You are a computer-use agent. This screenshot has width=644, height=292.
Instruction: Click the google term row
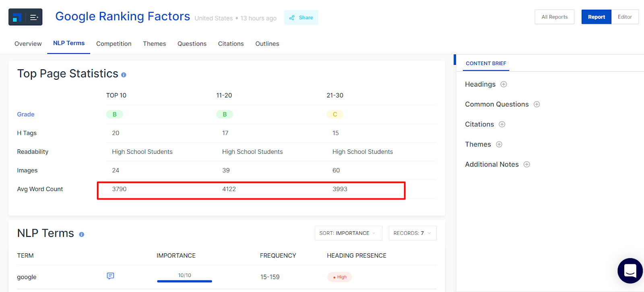(x=227, y=277)
